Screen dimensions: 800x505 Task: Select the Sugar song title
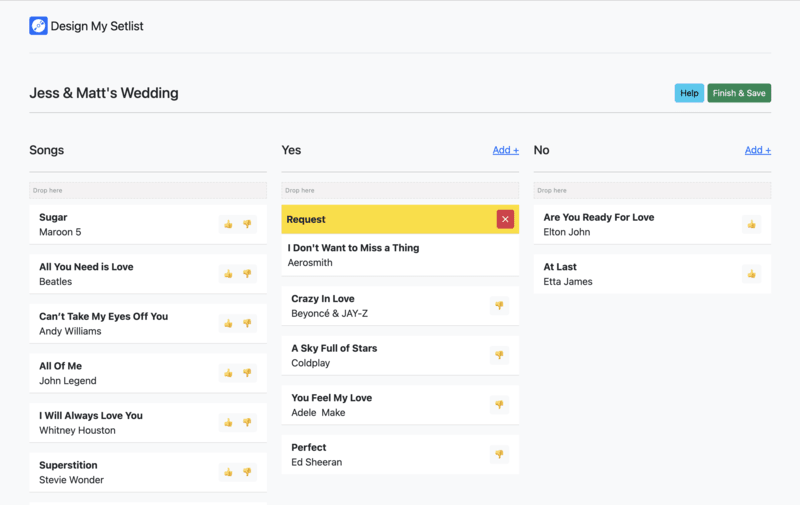pyautogui.click(x=53, y=217)
